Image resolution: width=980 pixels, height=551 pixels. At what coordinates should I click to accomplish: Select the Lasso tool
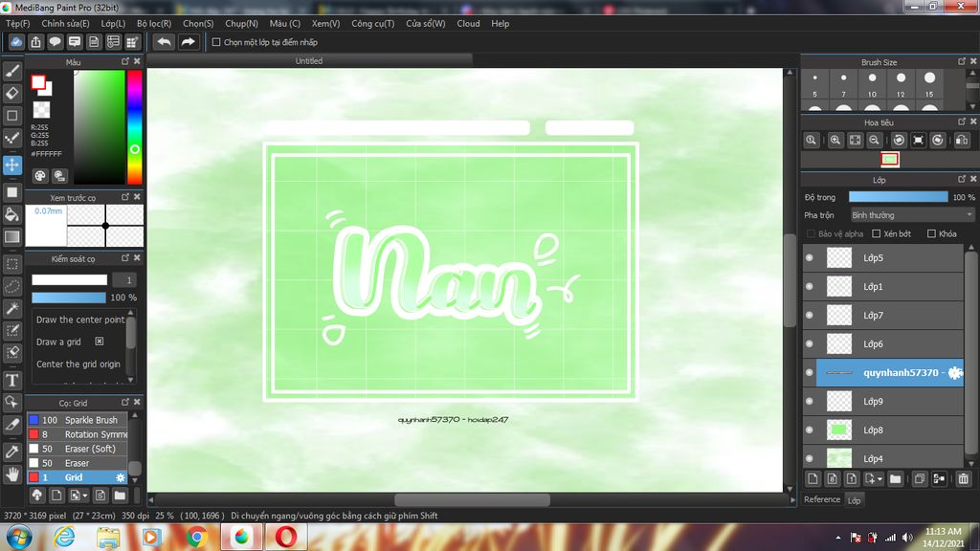point(11,286)
